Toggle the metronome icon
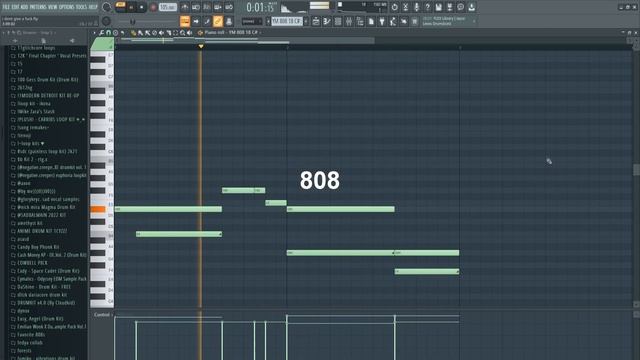 coord(185,7)
